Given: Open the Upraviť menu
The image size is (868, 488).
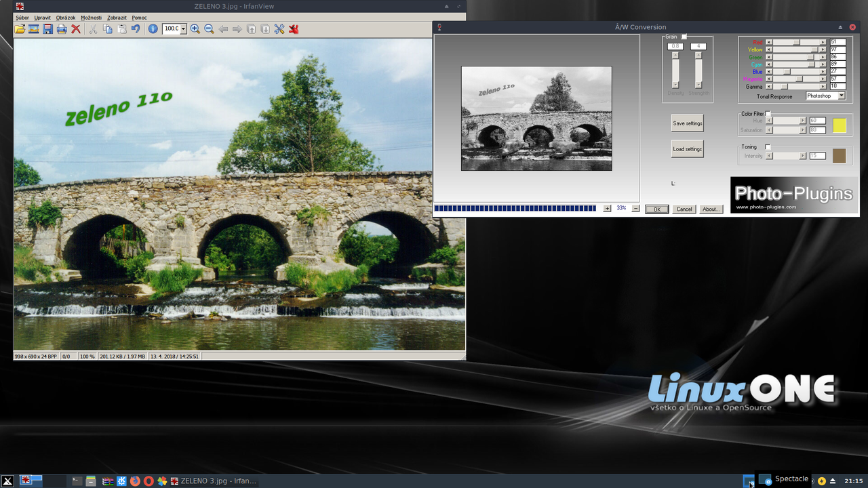Looking at the screenshot, I should 42,18.
